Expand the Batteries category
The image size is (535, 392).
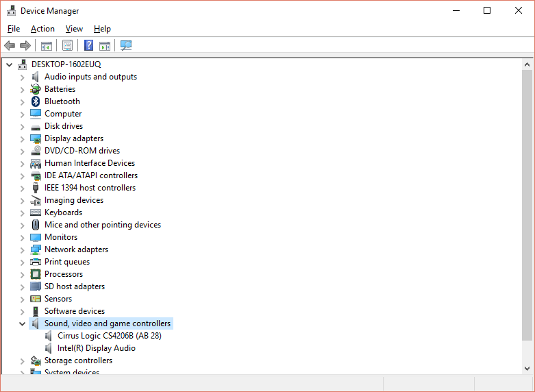pyautogui.click(x=22, y=90)
